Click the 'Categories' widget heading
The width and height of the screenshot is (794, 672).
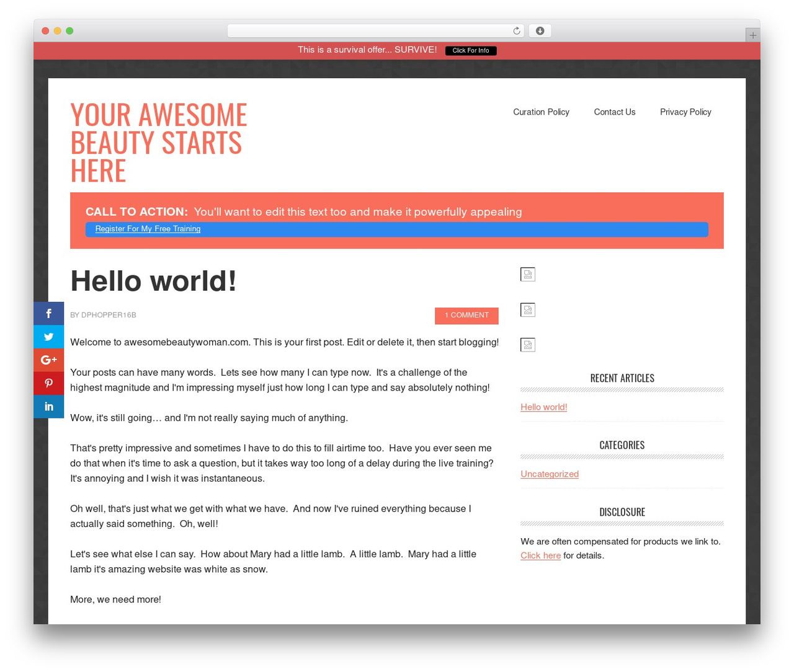[x=622, y=445]
